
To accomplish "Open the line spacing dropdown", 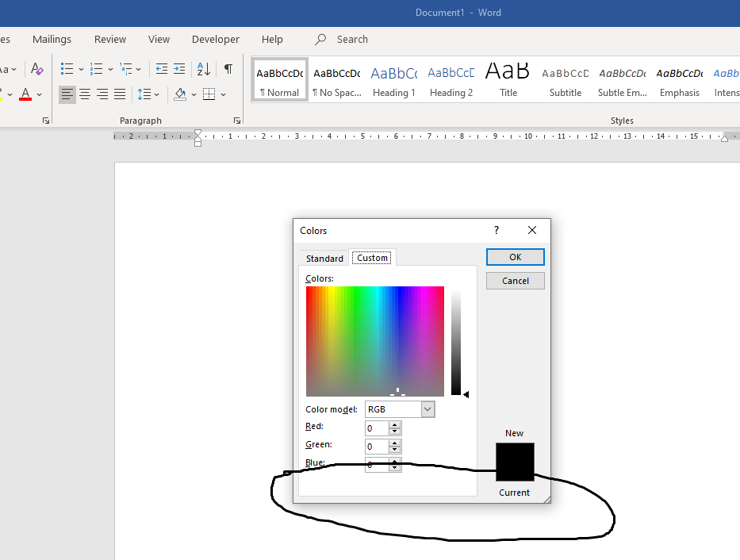I will coord(156,94).
